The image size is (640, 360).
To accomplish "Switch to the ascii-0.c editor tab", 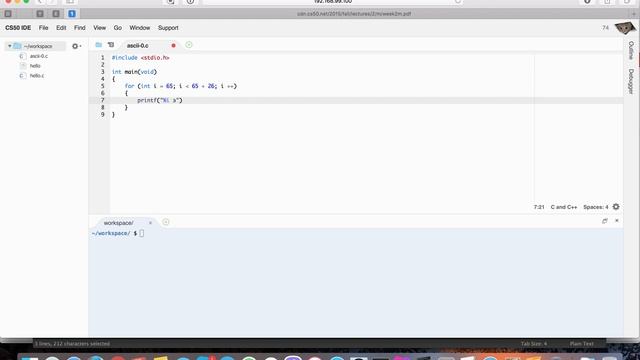I will [138, 46].
